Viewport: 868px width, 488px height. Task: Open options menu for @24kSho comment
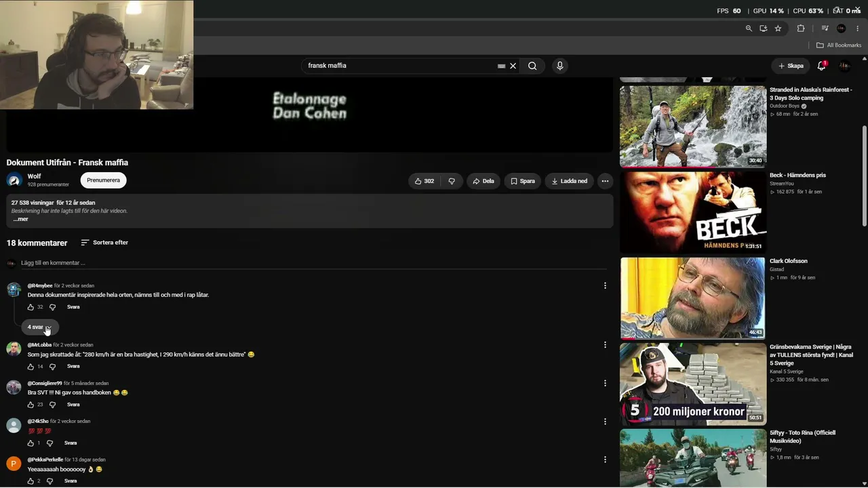coord(605,422)
